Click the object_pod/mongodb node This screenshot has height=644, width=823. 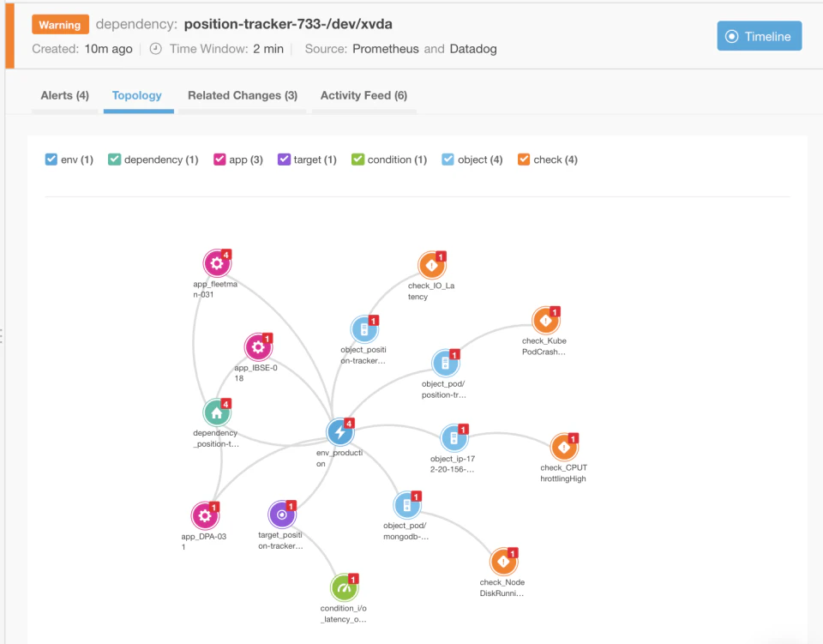(407, 505)
